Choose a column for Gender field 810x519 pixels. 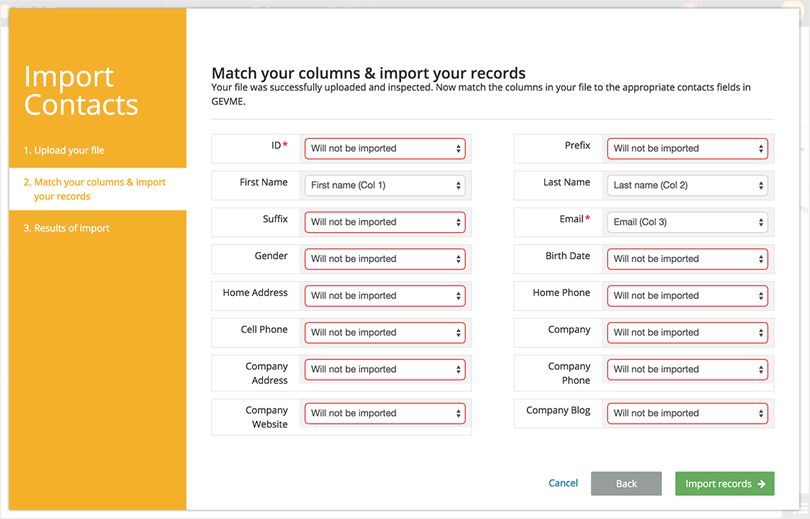pos(385,259)
